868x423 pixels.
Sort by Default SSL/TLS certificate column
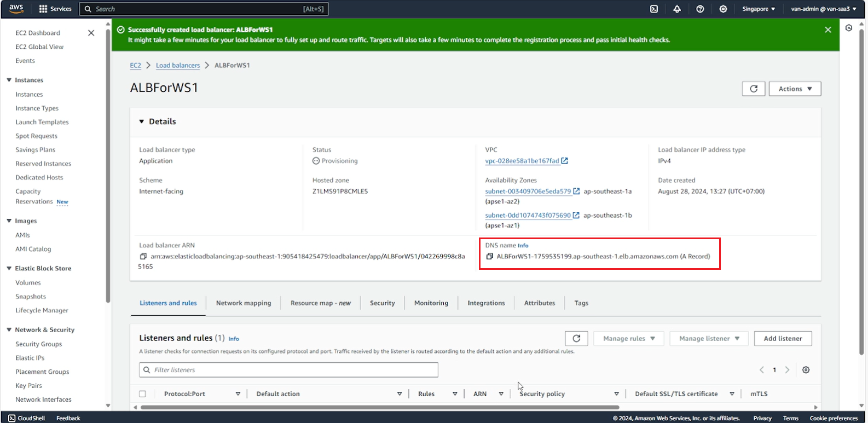732,394
